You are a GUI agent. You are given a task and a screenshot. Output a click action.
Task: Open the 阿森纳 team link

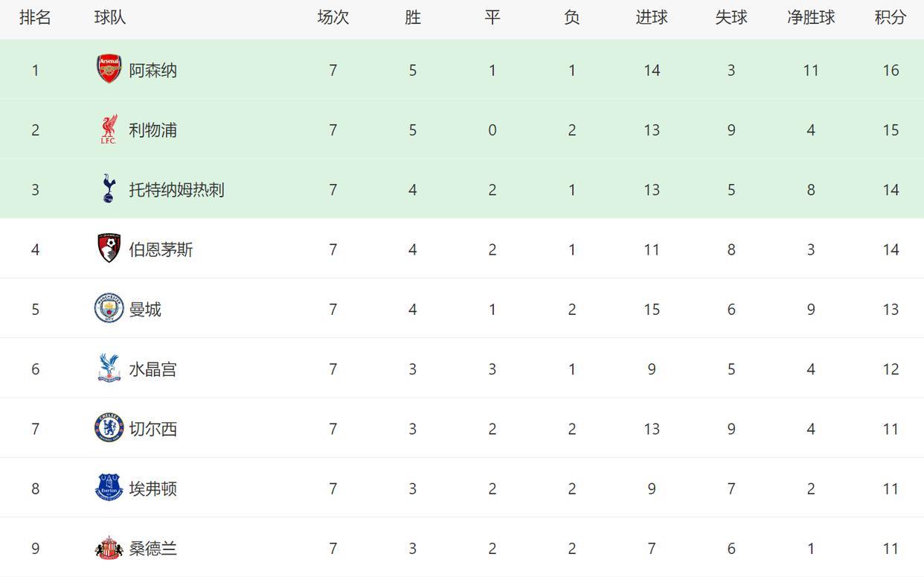pyautogui.click(x=153, y=70)
